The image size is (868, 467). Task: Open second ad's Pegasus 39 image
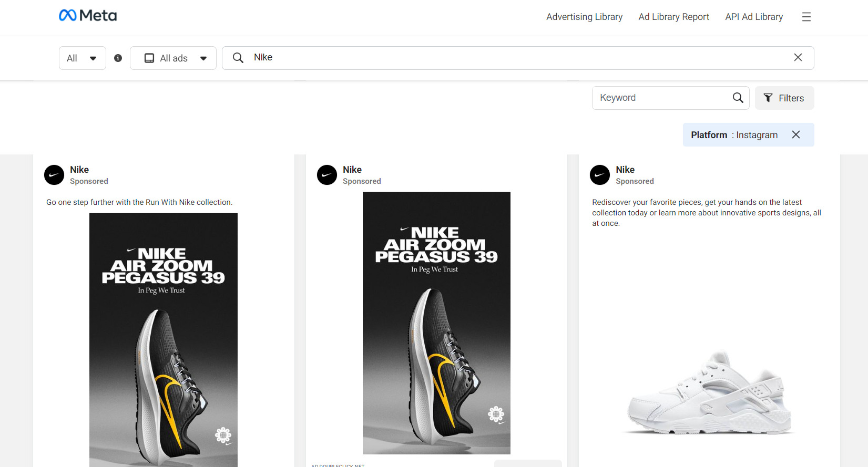point(436,323)
